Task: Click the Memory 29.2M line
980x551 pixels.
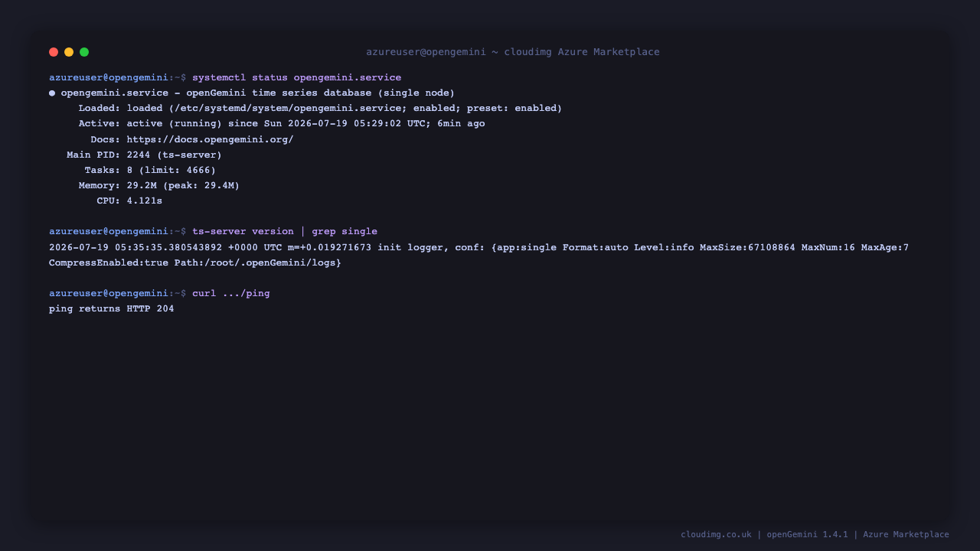Action: pos(159,185)
